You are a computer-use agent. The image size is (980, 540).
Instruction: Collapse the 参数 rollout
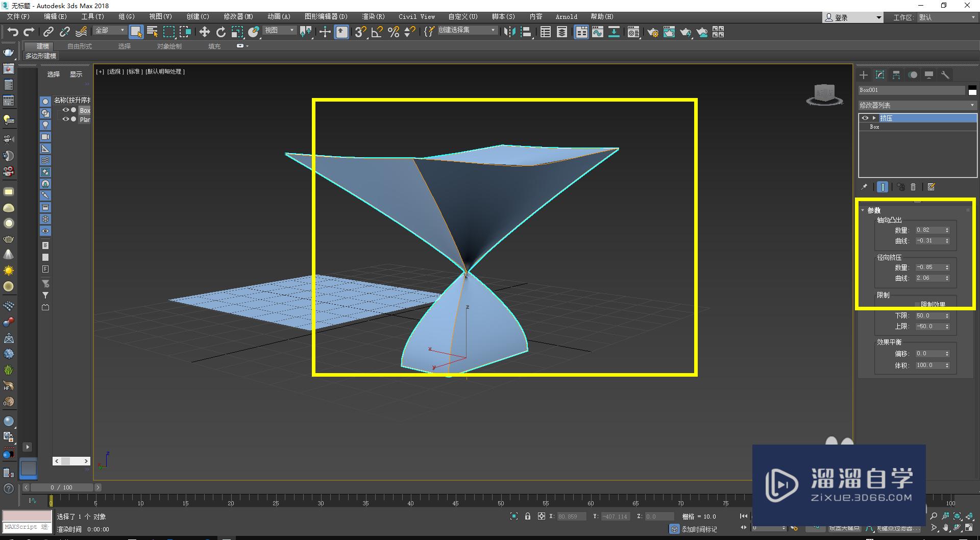[x=873, y=210]
